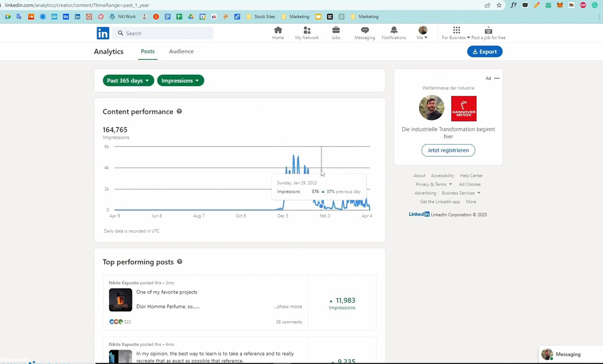This screenshot has width=603, height=364.
Task: Click the Export button
Action: 485,51
